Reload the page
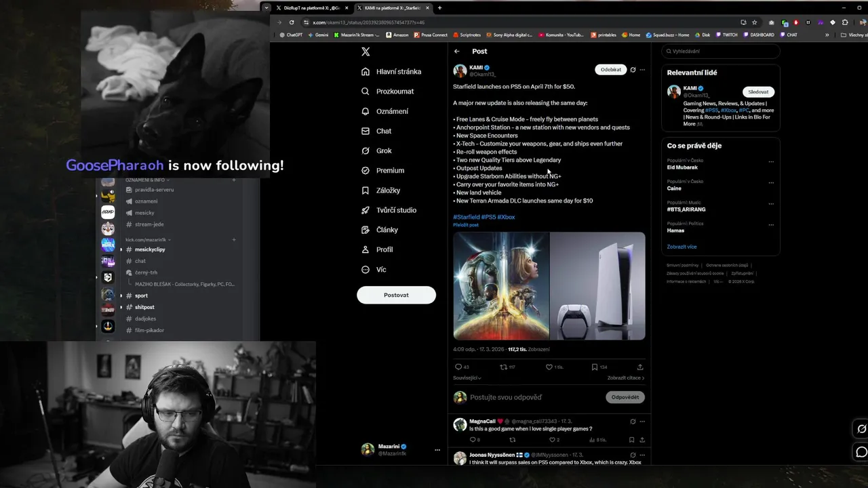The image size is (868, 488). [292, 22]
